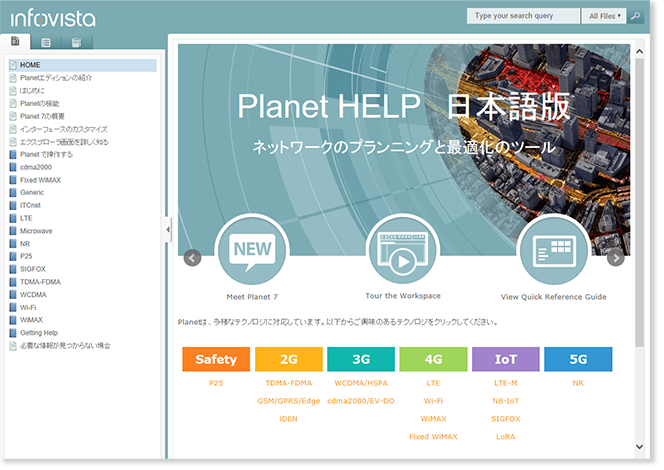
Task: Open the LoRA link
Action: pos(506,437)
